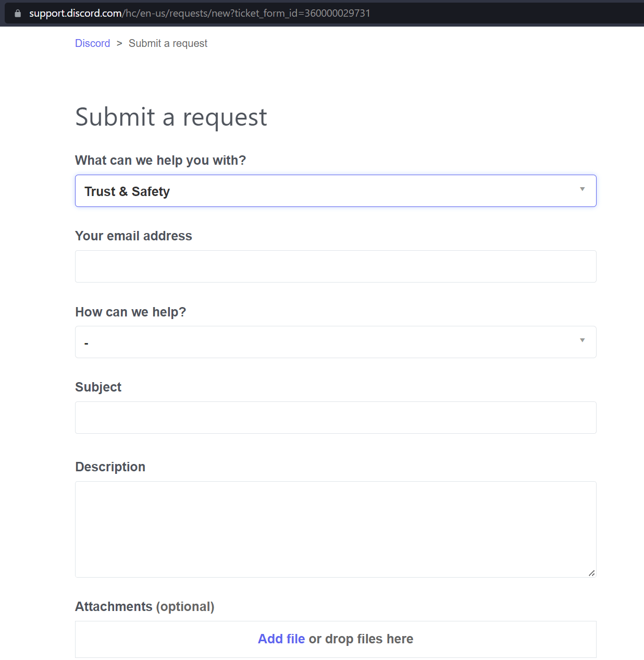Click the Description textarea resize handle
The width and height of the screenshot is (644, 660).
[x=592, y=573]
